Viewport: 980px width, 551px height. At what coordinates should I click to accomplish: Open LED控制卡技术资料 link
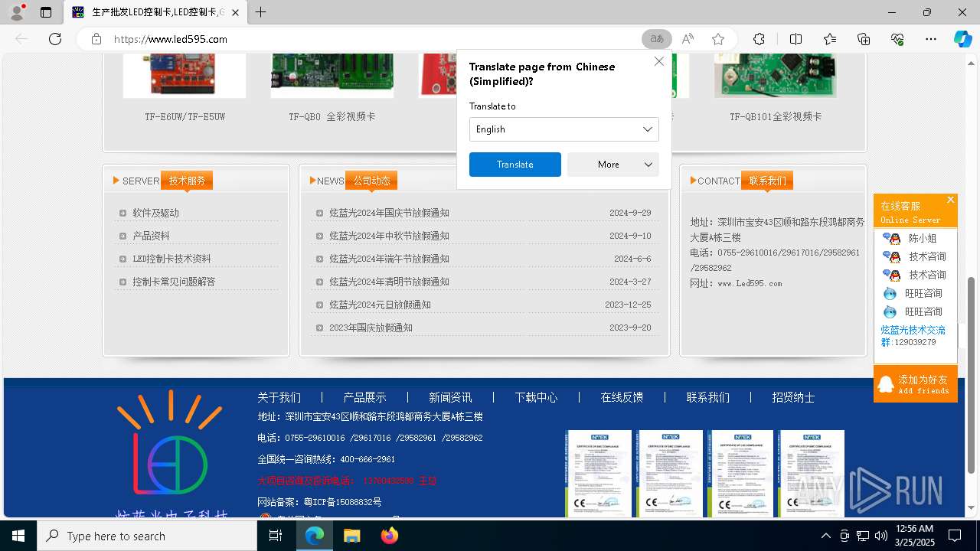[171, 259]
